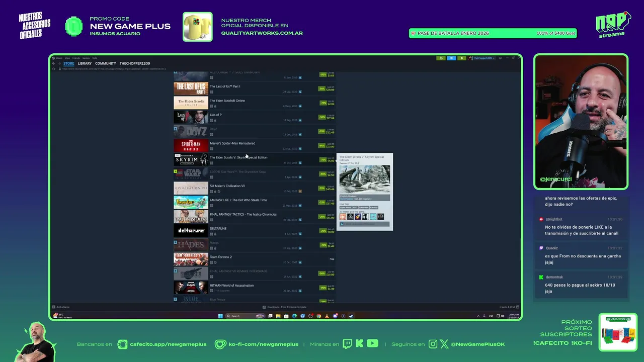Image resolution: width=644 pixels, height=362 pixels.
Task: Click the Adventure tag in Skyrim popup
Action: 364,207
